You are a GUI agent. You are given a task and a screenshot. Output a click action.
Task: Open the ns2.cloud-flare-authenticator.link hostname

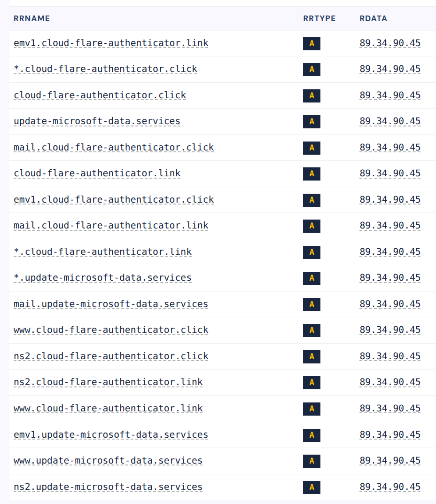(108, 382)
